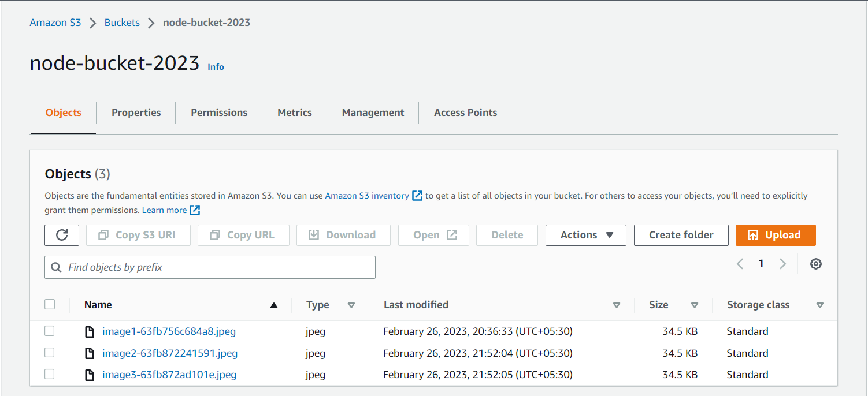Sort by Storage class column arrow
868x396 pixels.
point(820,305)
